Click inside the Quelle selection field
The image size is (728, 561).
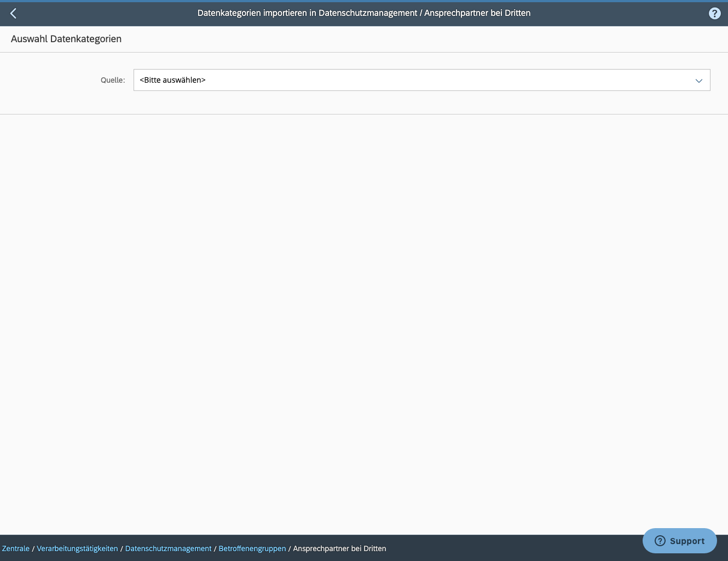click(383, 80)
